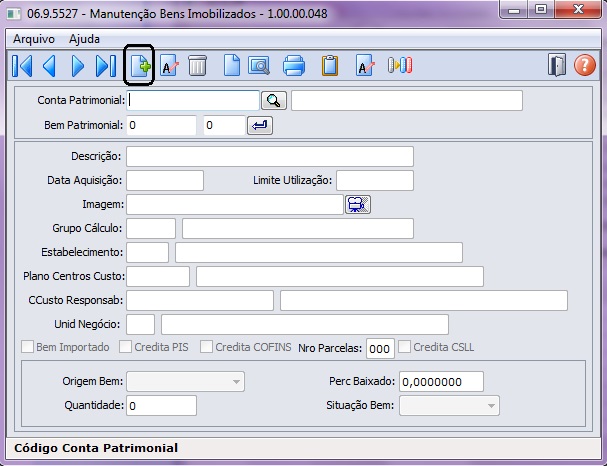Open search with the magnifier screen icon

click(x=259, y=65)
